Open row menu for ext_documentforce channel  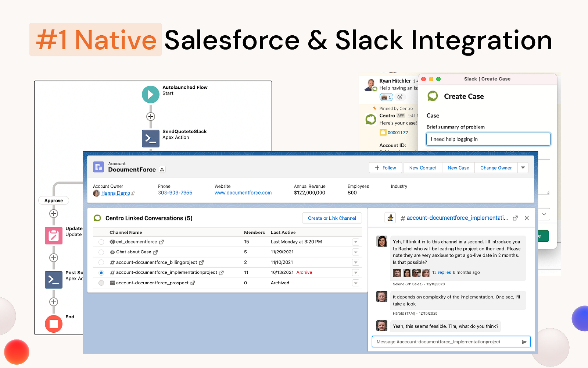click(355, 242)
